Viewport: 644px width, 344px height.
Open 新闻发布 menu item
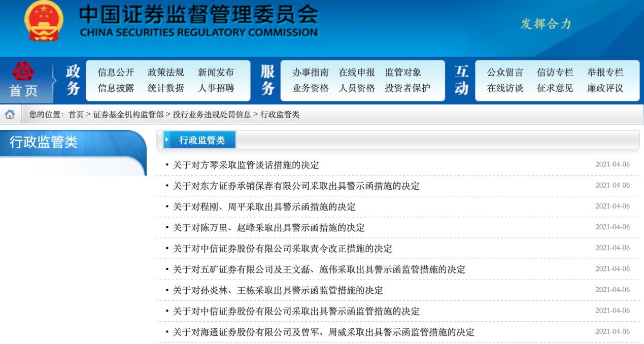tap(216, 73)
